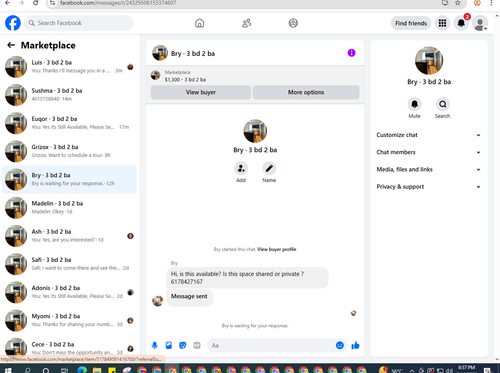Viewport: 500px width, 373px height.
Task: Open Safi - 3 bd 2 ba conversation
Action: pos(69,264)
